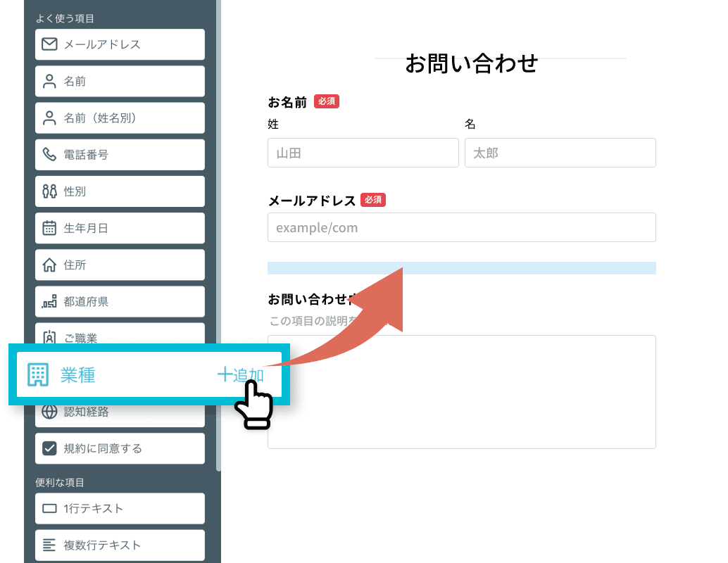
Task: Click the envelope icon for メールアドレス
Action: (49, 44)
